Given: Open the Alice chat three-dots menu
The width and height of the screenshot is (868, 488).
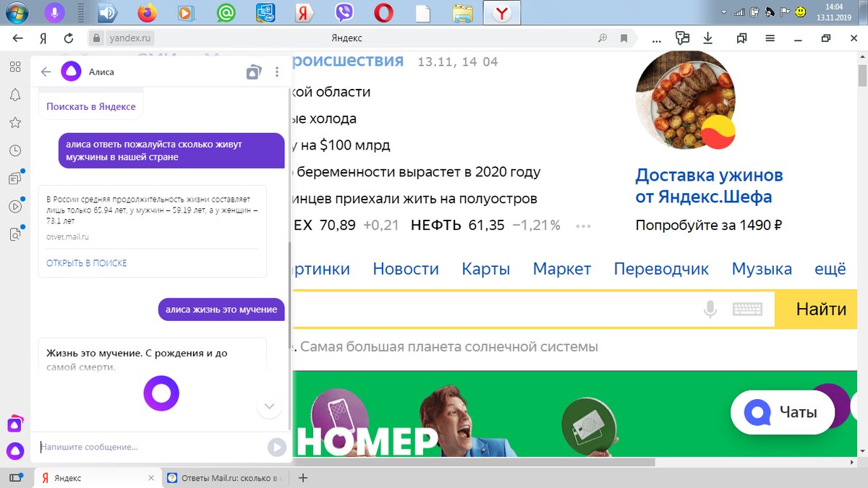Looking at the screenshot, I should [x=277, y=72].
